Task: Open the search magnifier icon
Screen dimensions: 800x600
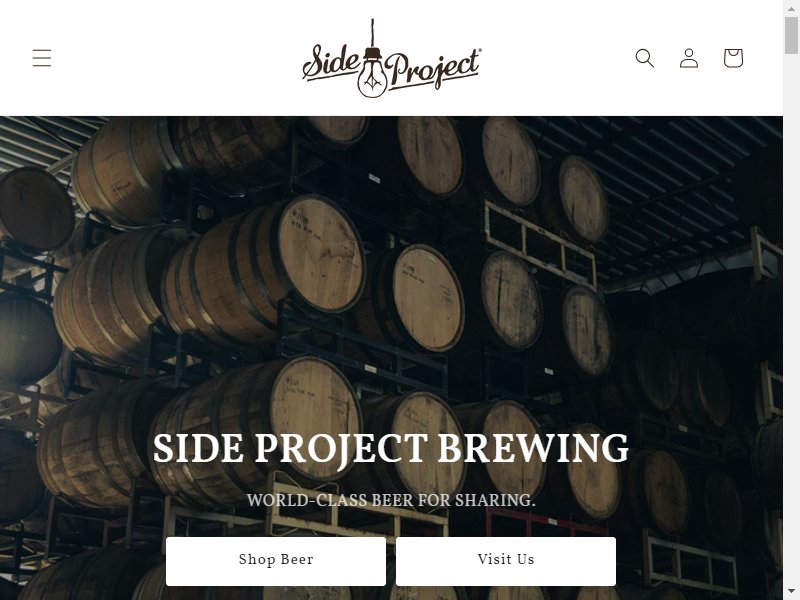Action: click(x=644, y=58)
